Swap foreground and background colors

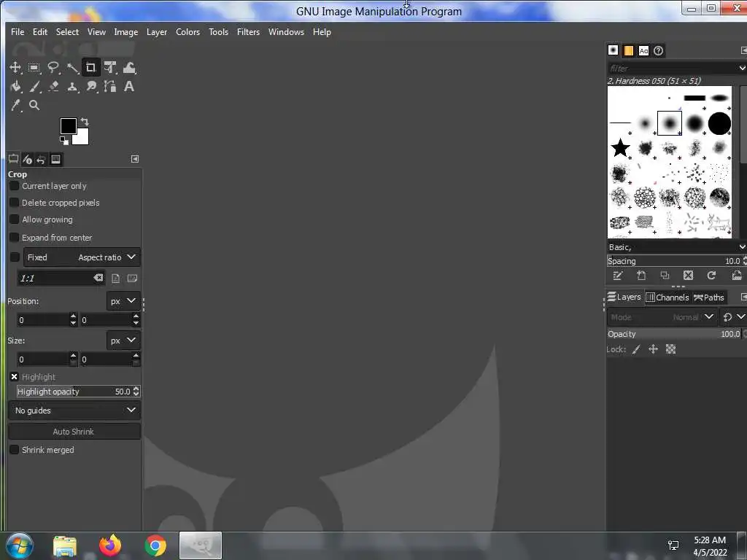pos(85,122)
